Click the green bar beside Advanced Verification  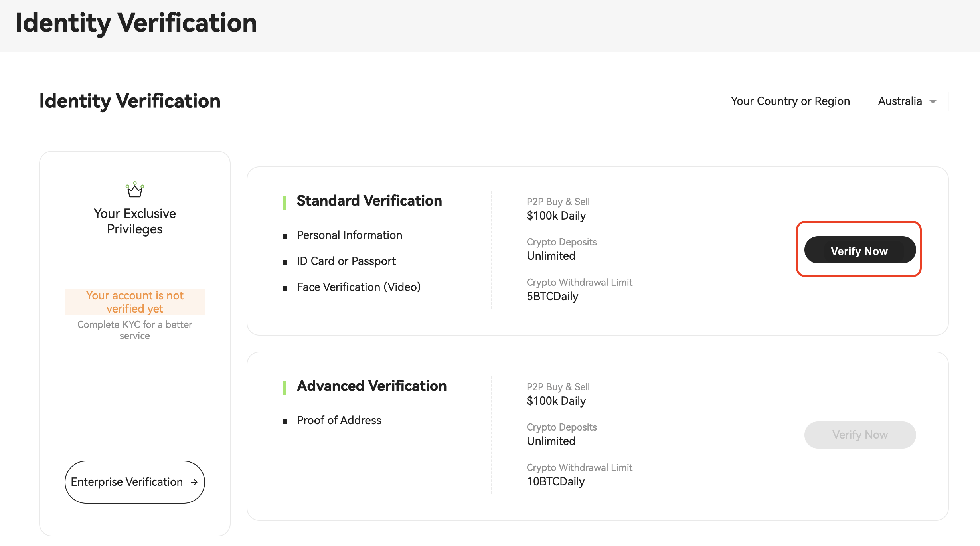tap(284, 388)
